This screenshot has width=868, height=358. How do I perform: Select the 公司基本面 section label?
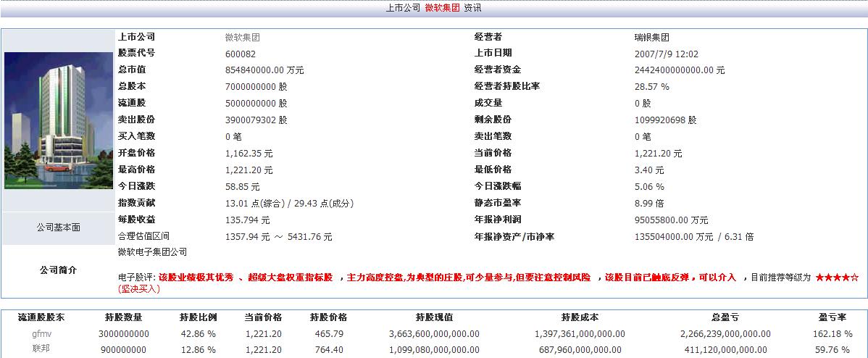pos(58,228)
